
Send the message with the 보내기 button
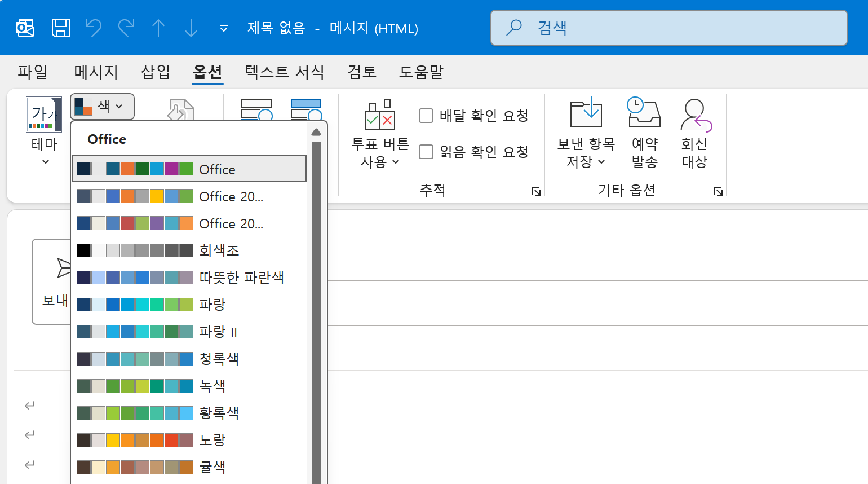[x=52, y=281]
